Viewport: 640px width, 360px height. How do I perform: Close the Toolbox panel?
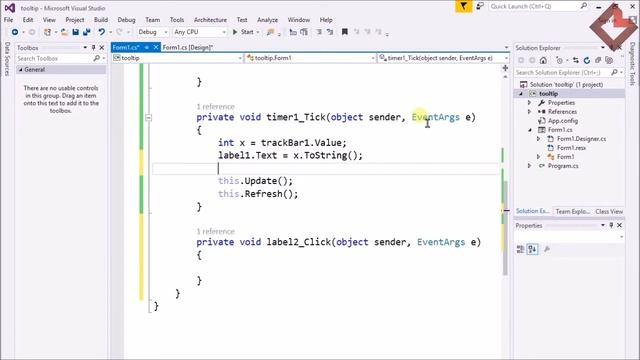[x=102, y=48]
